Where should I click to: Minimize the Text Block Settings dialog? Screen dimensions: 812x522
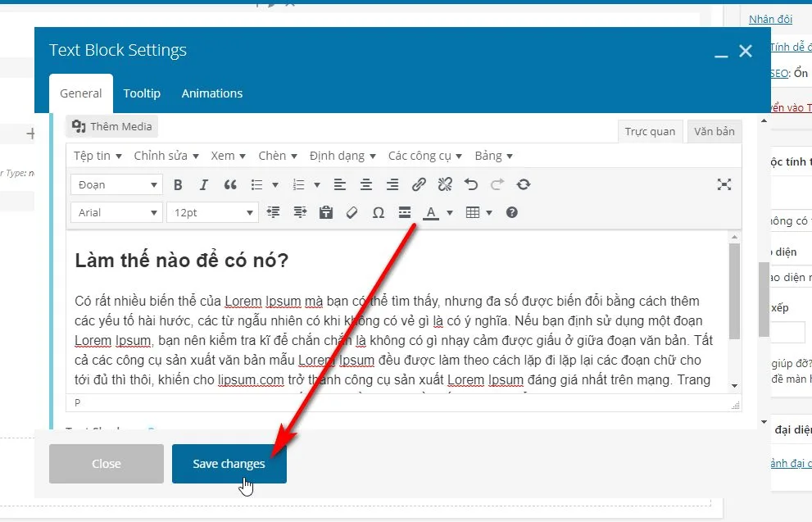(721, 54)
